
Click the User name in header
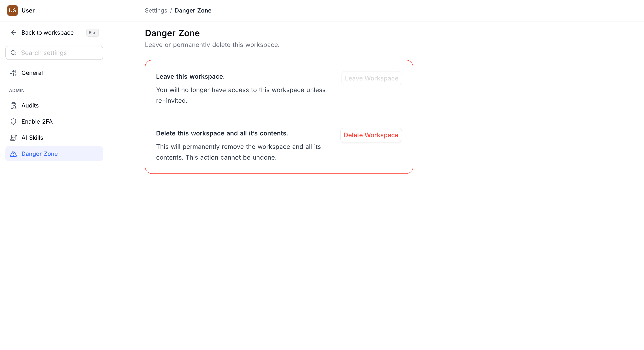pos(28,11)
